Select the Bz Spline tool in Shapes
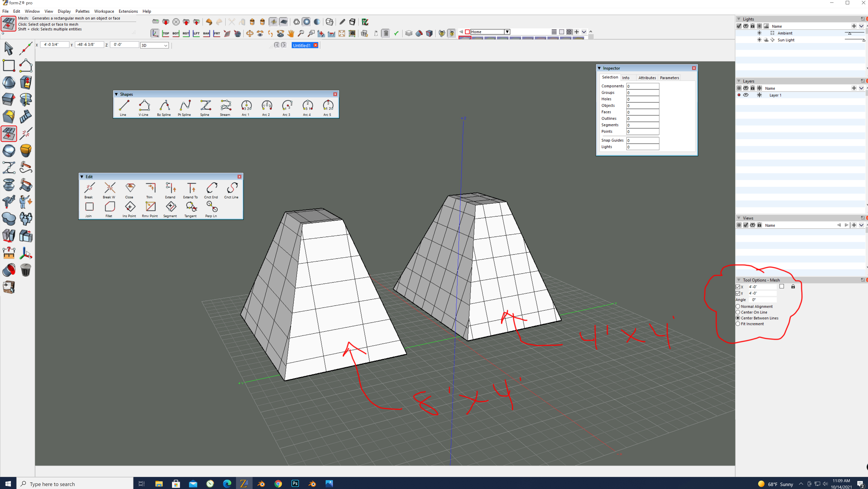868x489 pixels. click(164, 108)
